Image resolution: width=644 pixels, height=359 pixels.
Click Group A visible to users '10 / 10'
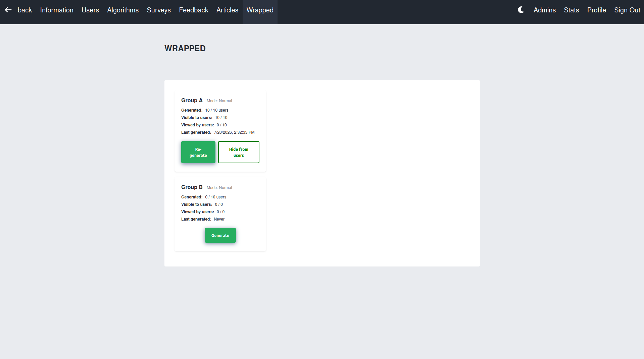tap(221, 118)
